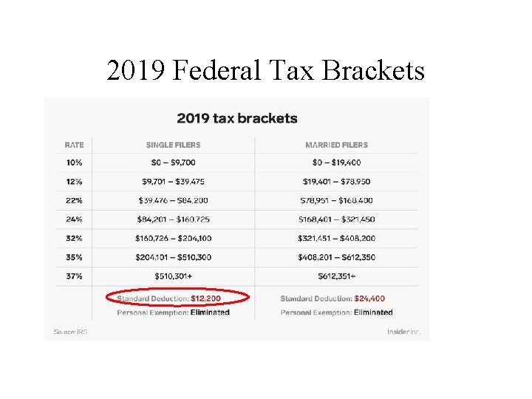Select the RATE column header
Viewport: 532px width, 399px height.
pos(74,145)
